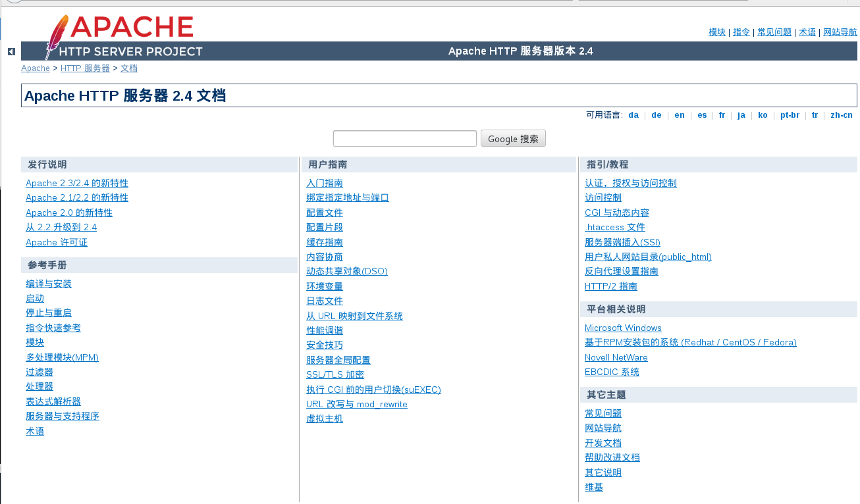Open 从 2.2 升级到 2.4
Viewport: 860px width, 504px height.
[61, 227]
